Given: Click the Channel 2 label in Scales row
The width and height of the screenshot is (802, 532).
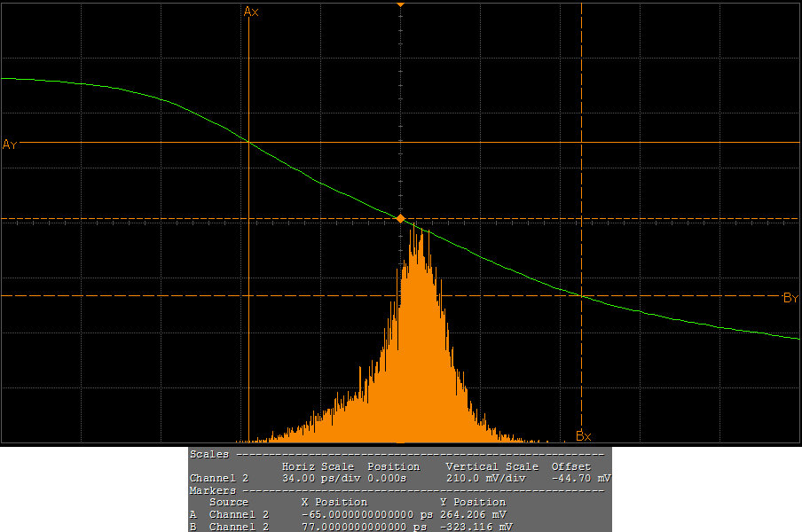Looking at the screenshot, I should (219, 478).
